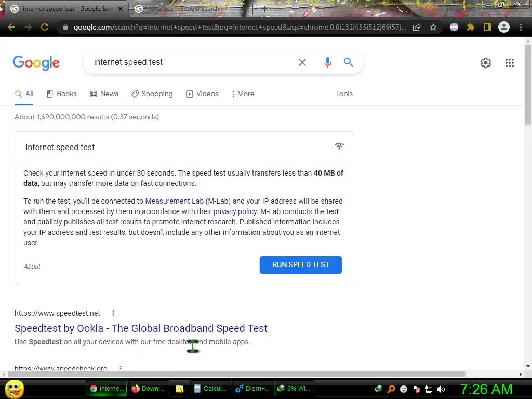Click the Google logo

point(36,63)
